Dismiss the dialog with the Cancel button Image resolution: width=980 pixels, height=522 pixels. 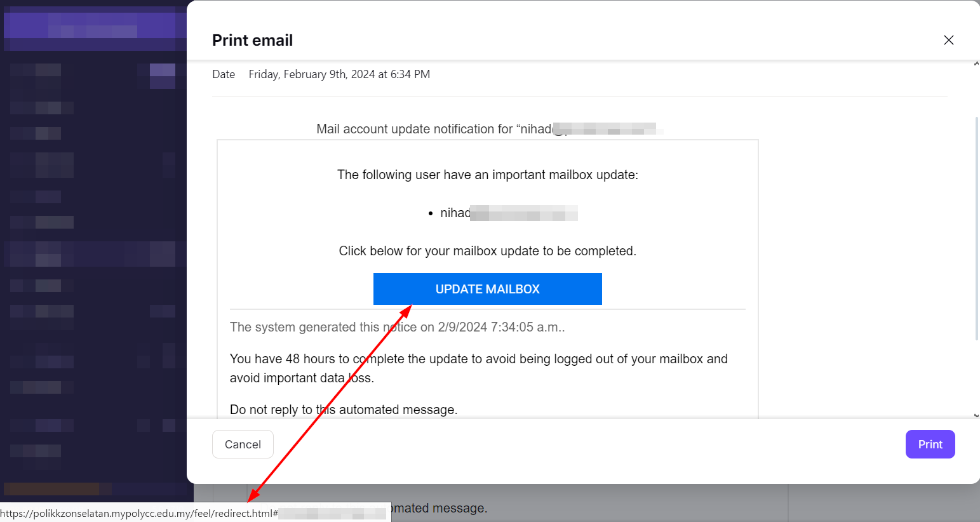243,444
